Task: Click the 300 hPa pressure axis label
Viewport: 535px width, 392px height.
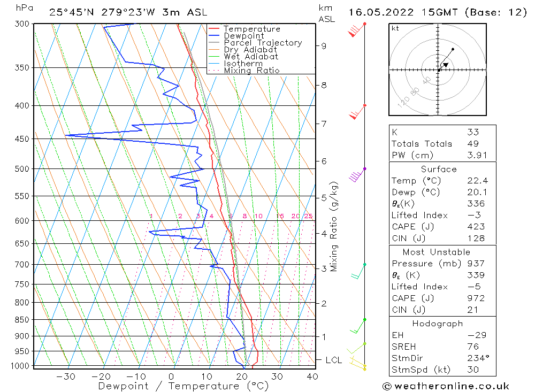Action: [x=22, y=24]
